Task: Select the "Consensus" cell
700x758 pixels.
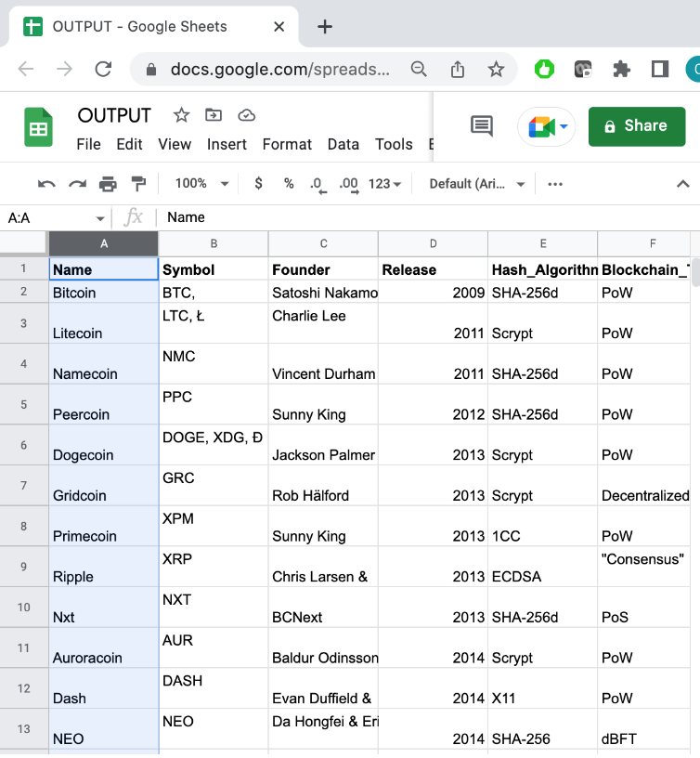Action: tap(643, 567)
